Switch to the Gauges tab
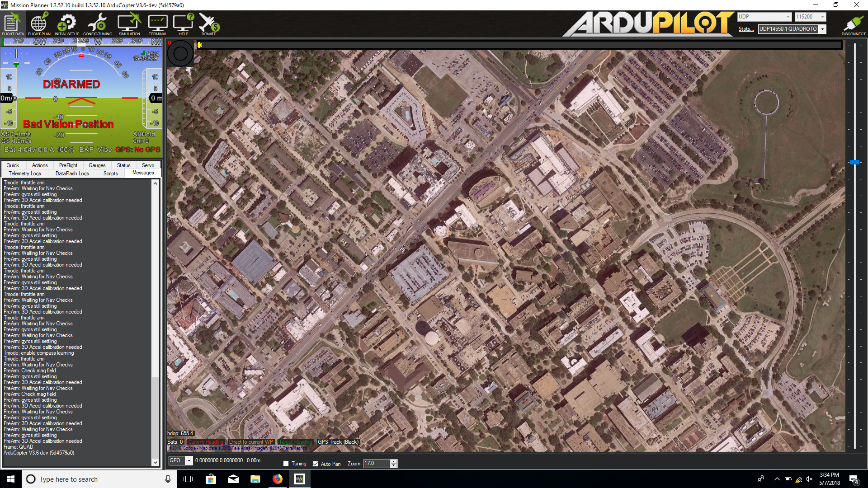 coord(97,165)
